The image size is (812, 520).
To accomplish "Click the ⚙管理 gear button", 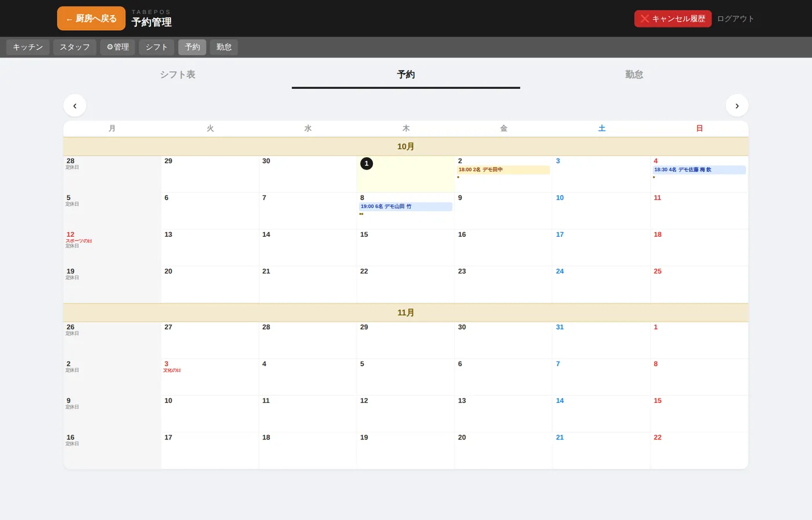I will click(118, 47).
